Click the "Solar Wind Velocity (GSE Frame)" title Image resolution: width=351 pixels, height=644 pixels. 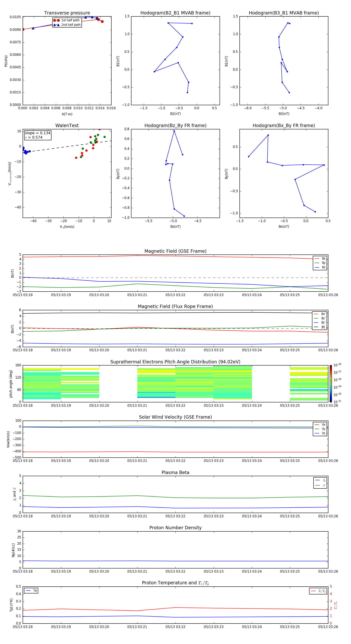click(x=175, y=417)
